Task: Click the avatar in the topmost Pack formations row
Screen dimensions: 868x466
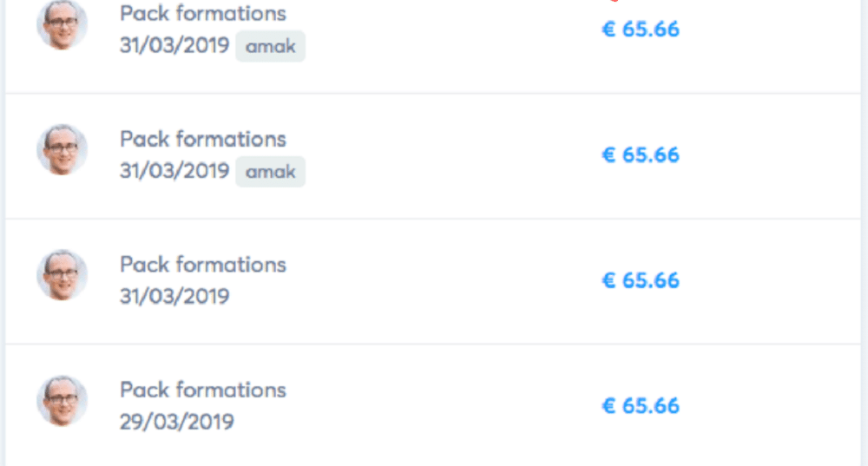Action: (x=62, y=24)
